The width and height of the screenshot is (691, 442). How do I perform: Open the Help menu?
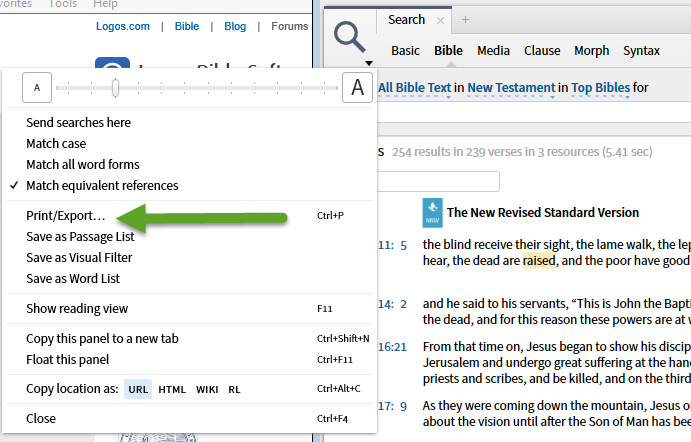click(105, 4)
